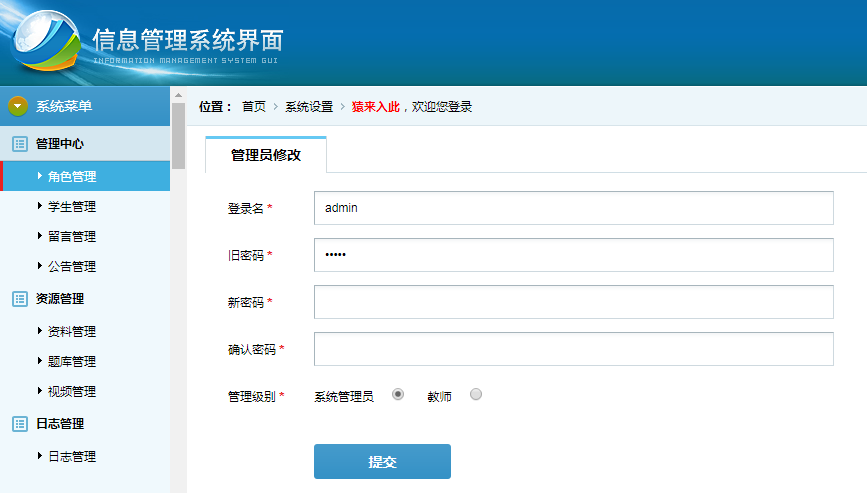
Task: Click the list icon beside 资源管理
Action: click(20, 299)
